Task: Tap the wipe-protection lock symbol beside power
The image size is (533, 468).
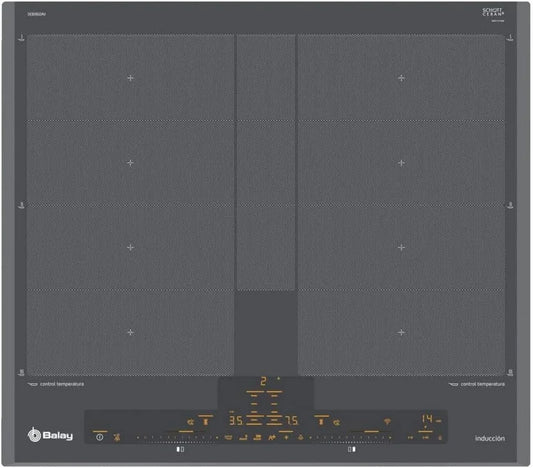Action: click(117, 437)
